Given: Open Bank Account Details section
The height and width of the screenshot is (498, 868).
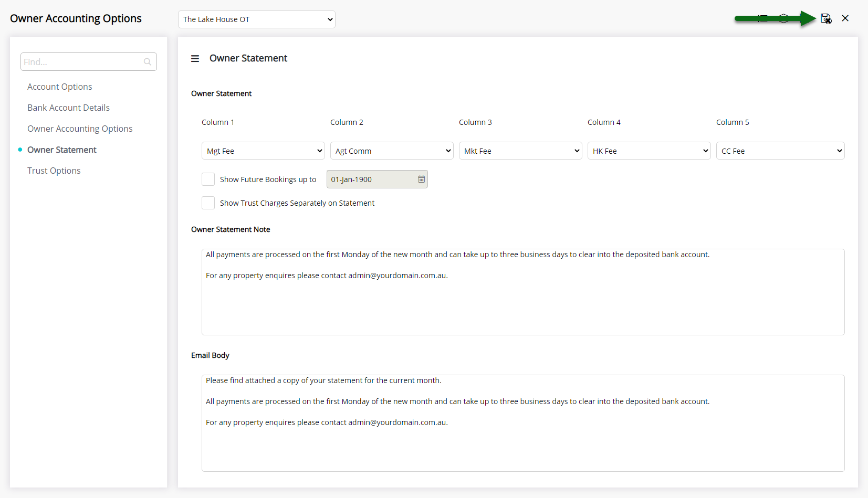Looking at the screenshot, I should click(69, 108).
